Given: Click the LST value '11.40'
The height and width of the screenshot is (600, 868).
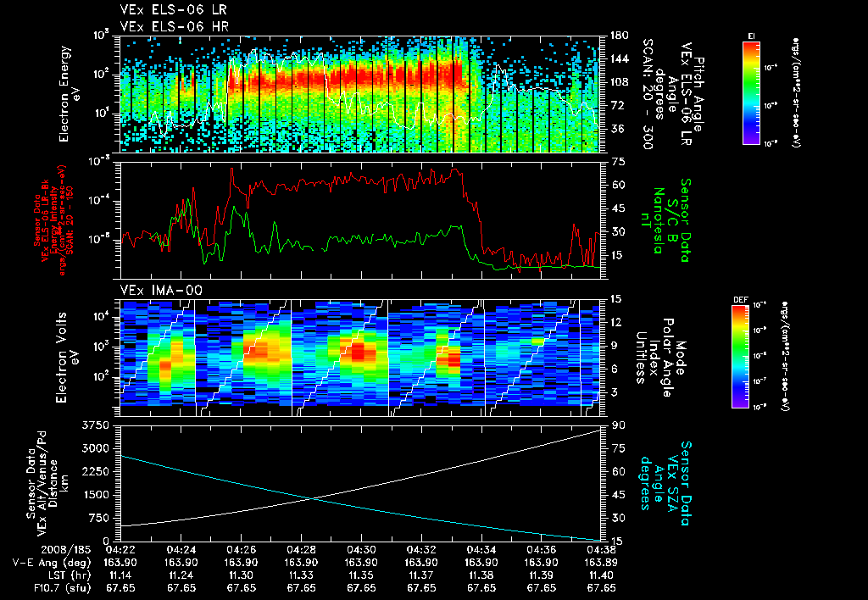Looking at the screenshot, I should pyautogui.click(x=602, y=575).
